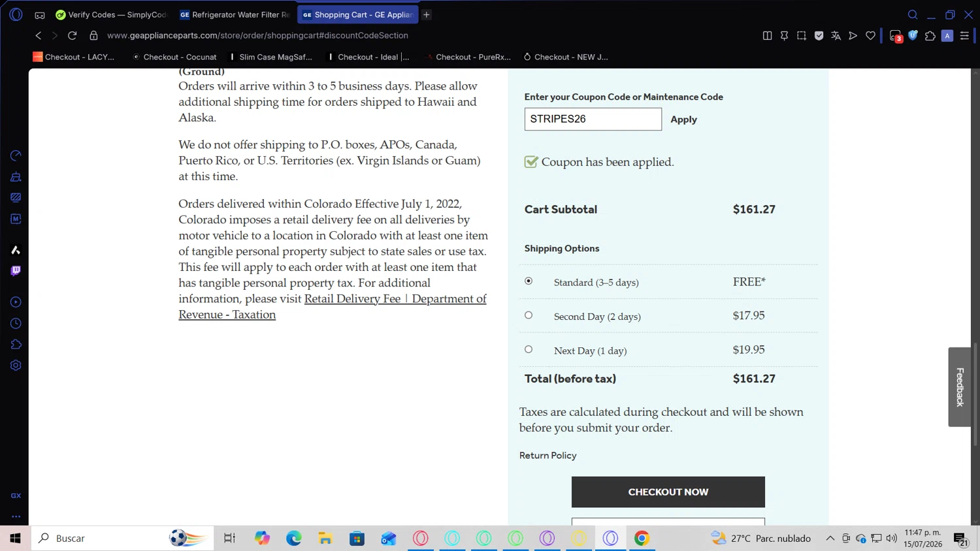Take a snapshot using the dashed-square icon
This screenshot has width=980, height=551.
(801, 35)
